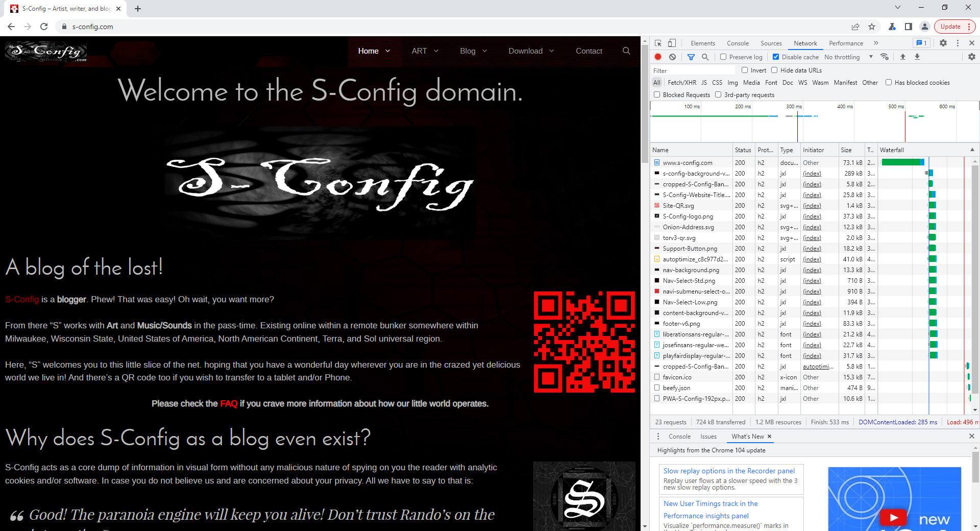Expand the Home menu chevron

click(x=387, y=51)
